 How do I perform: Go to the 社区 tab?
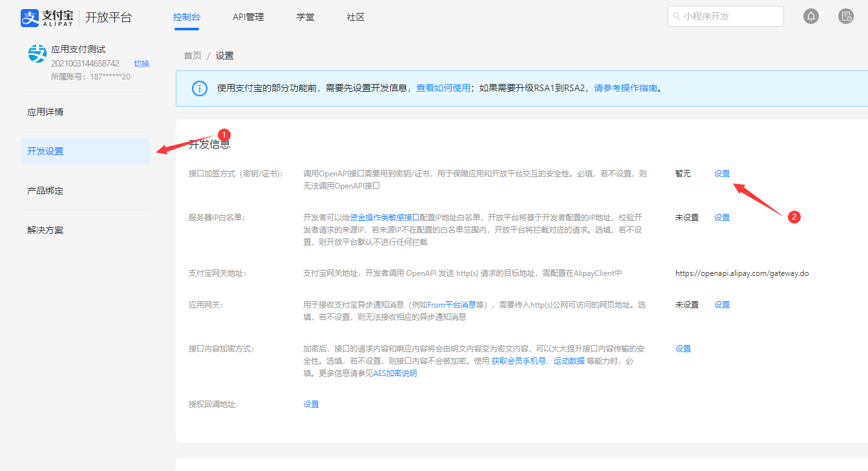(x=355, y=17)
